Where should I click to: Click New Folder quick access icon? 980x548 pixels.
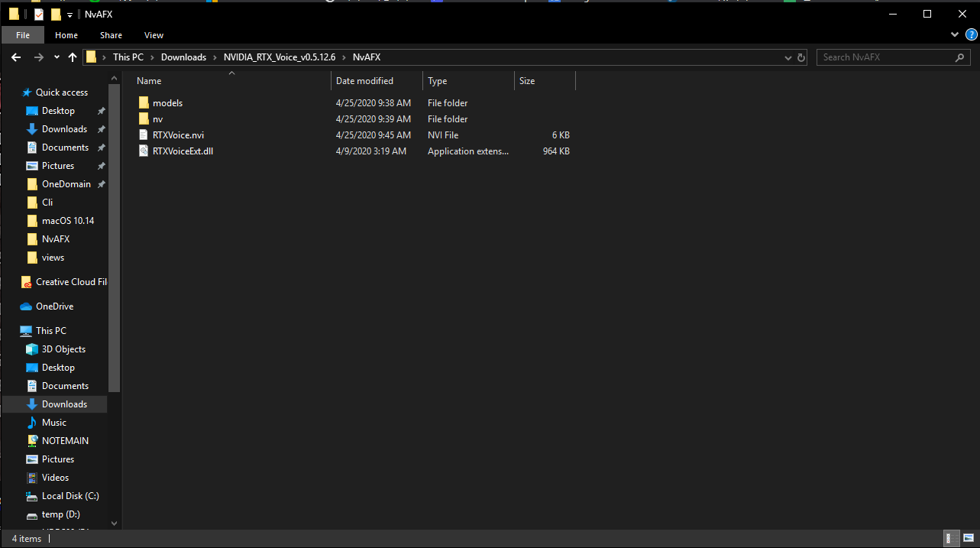click(x=56, y=15)
